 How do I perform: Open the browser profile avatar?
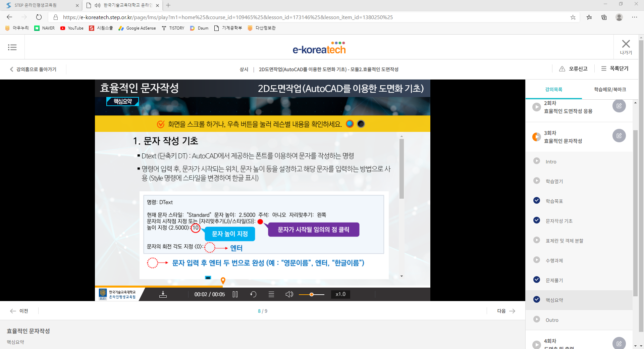[619, 17]
